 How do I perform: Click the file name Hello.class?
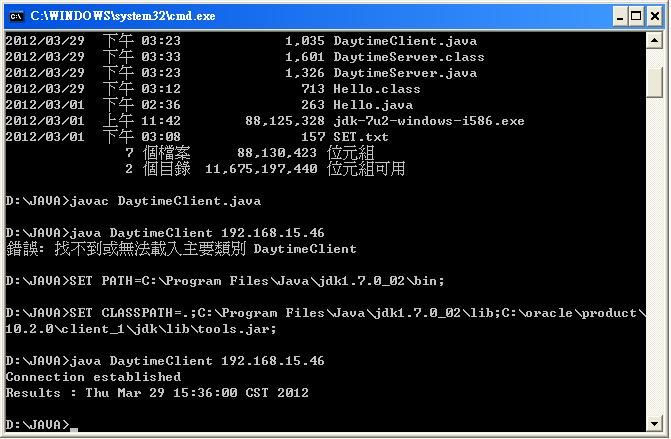tap(377, 89)
